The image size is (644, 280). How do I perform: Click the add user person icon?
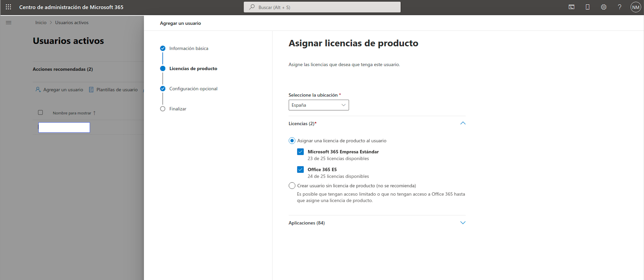pos(38,89)
